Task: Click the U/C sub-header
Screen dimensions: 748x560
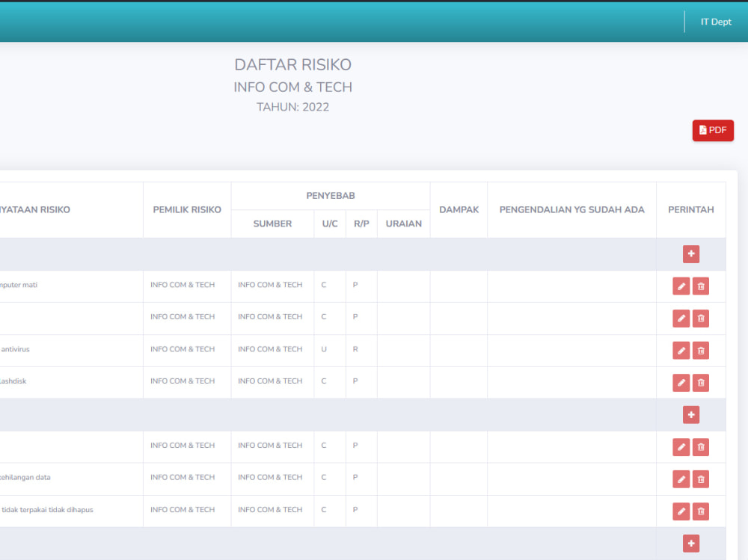Action: [x=330, y=224]
